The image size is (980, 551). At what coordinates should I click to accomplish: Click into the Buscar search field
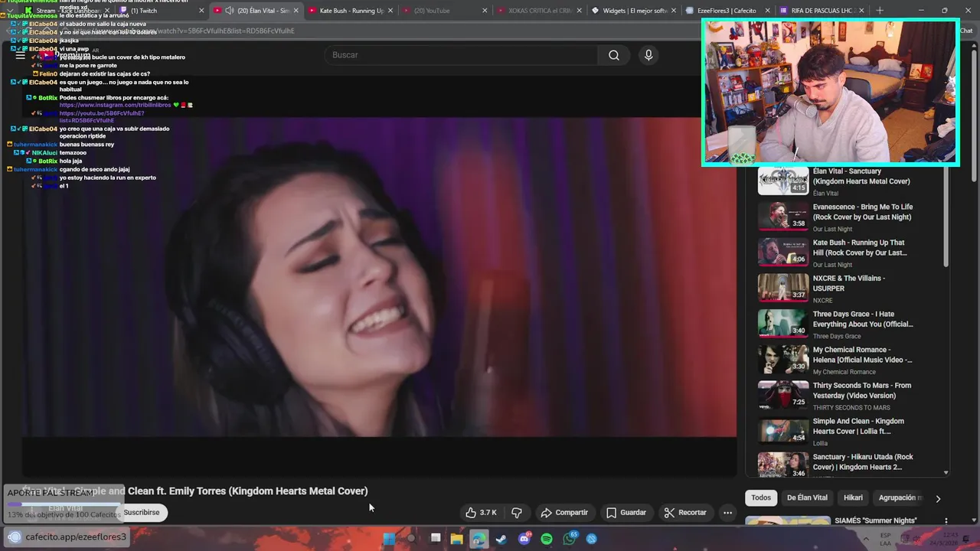tap(462, 55)
